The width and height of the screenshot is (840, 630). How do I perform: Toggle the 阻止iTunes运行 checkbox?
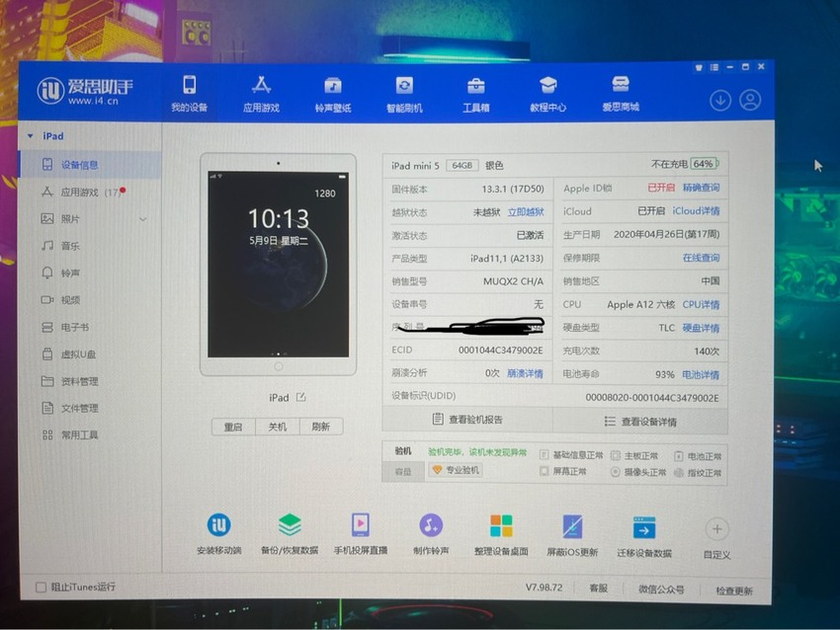coord(41,587)
